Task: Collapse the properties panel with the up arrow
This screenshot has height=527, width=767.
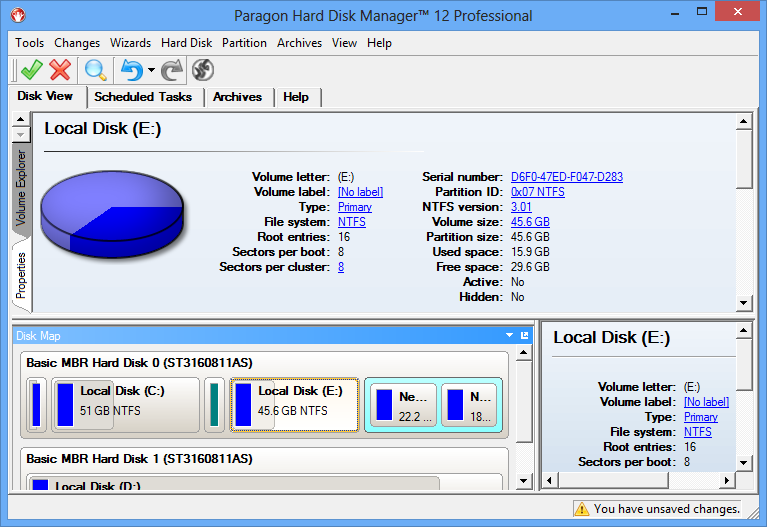Action: pyautogui.click(x=20, y=122)
